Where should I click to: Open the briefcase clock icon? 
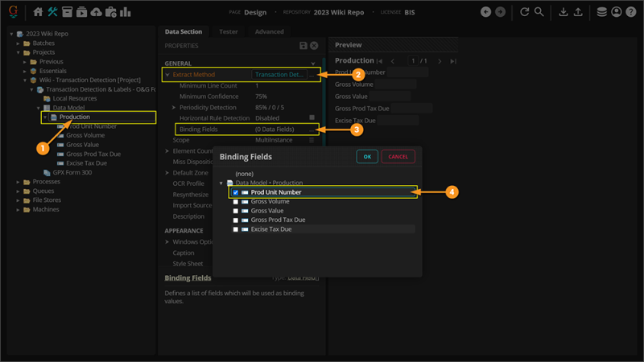coord(111,12)
